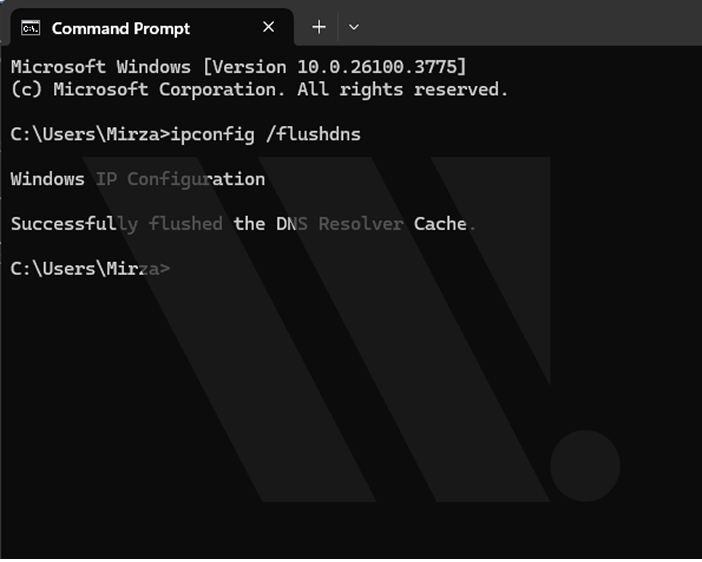This screenshot has height=562, width=702.
Task: Click the Command Prompt tab icon
Action: pos(30,28)
